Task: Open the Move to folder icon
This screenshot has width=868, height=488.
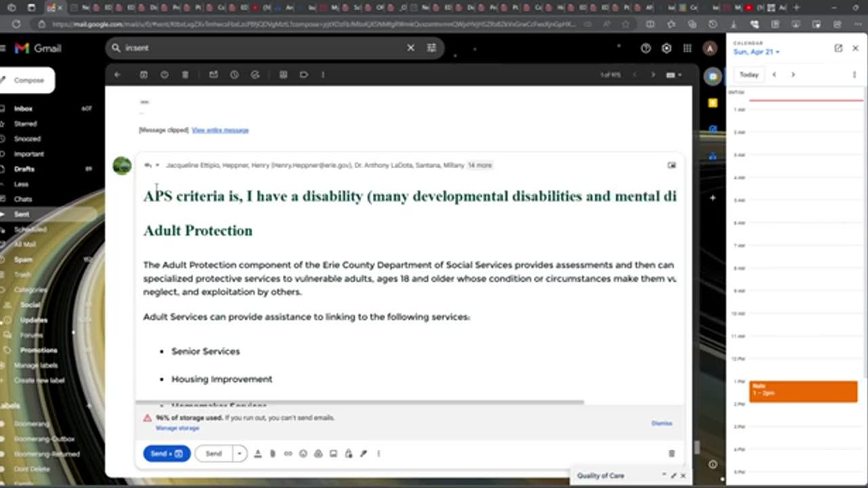Action: 283,75
